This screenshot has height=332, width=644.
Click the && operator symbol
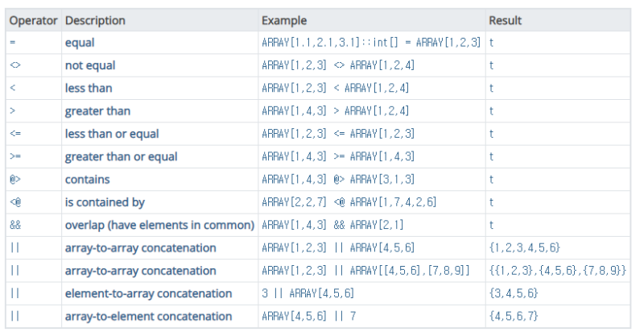coord(14,225)
